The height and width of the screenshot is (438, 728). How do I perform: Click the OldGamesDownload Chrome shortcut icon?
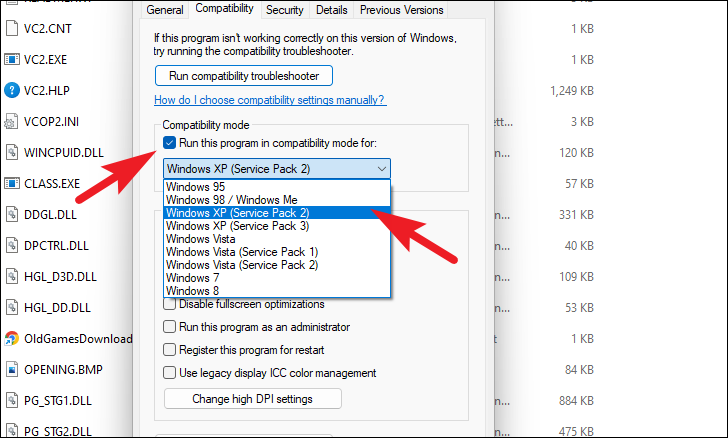click(x=12, y=339)
